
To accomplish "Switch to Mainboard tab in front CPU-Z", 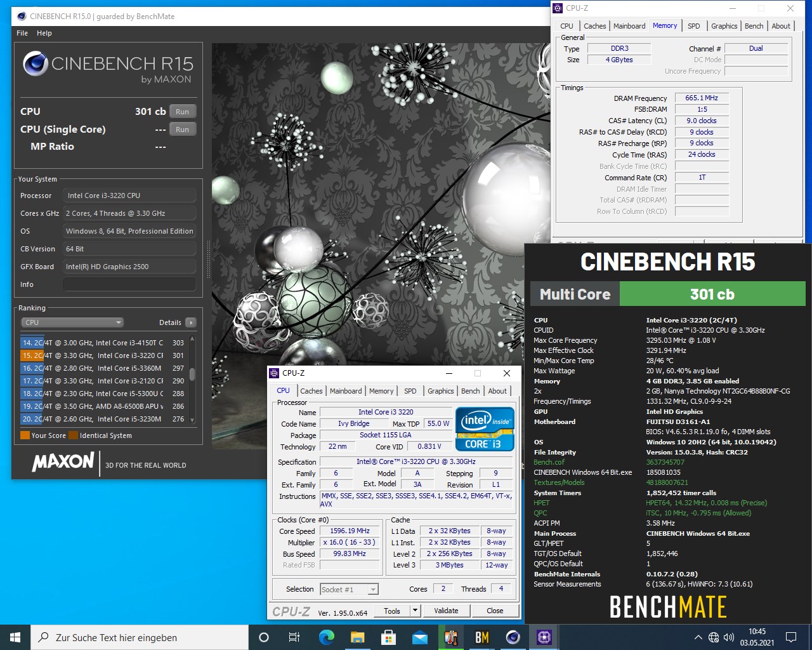I will (x=346, y=391).
